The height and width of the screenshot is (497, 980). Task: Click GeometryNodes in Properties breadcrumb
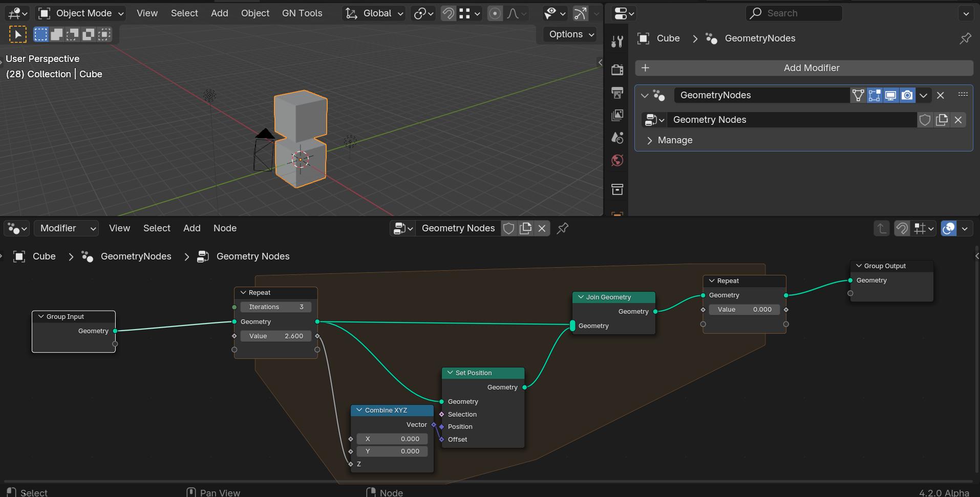point(760,38)
